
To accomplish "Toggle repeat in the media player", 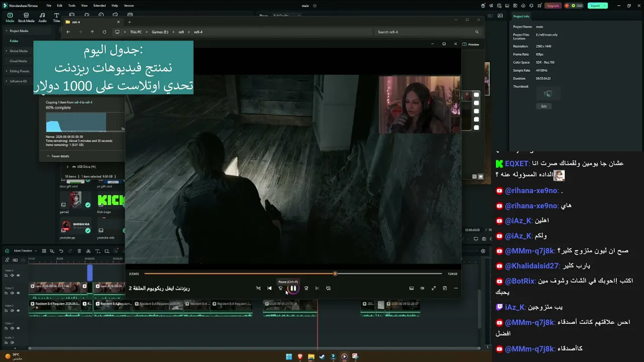I will [328, 288].
